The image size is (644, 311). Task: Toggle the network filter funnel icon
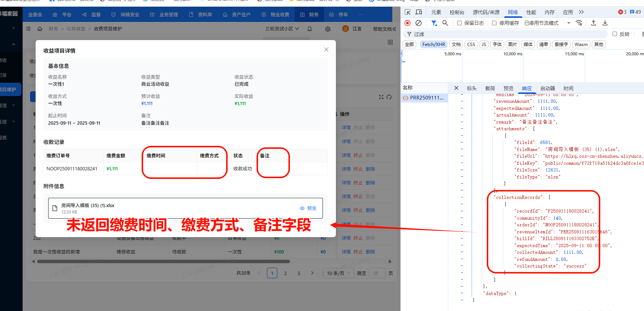[434, 23]
